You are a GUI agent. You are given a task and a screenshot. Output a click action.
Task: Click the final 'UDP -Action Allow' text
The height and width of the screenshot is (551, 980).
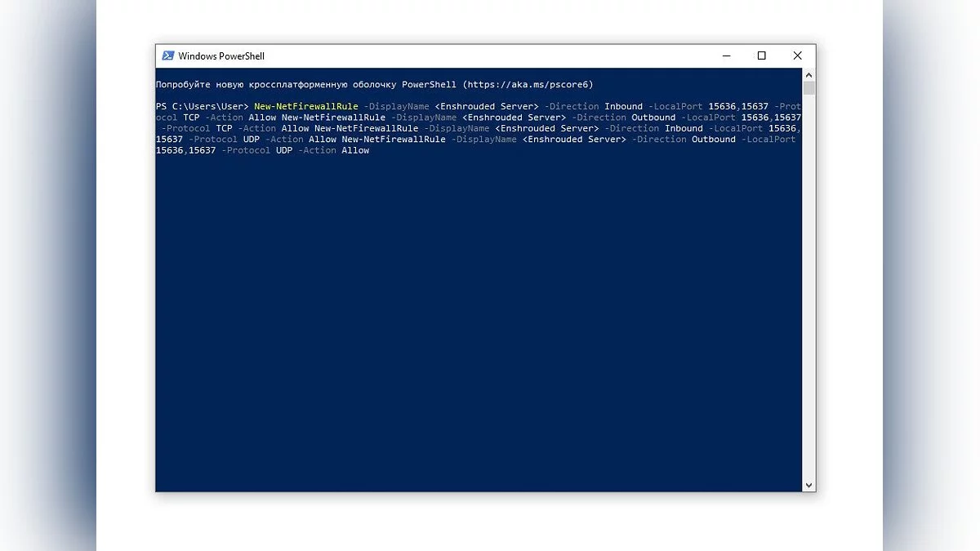click(x=323, y=150)
